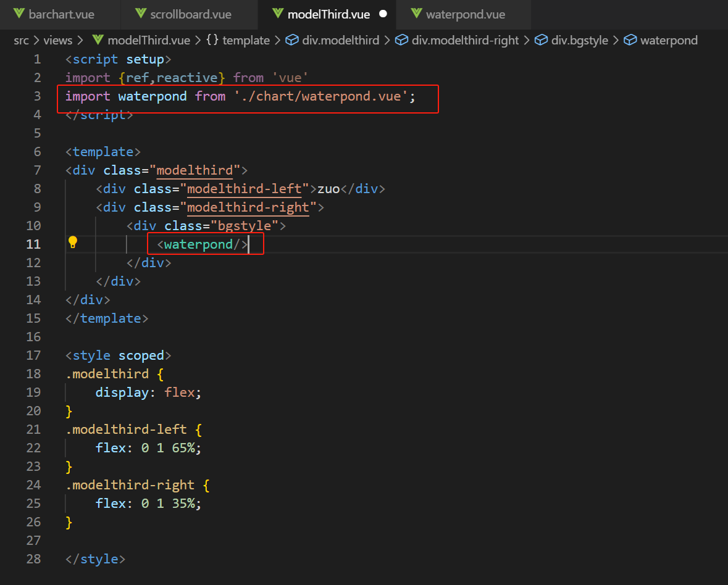Open views breadcrumb segment
This screenshot has height=585, width=728.
(x=58, y=41)
